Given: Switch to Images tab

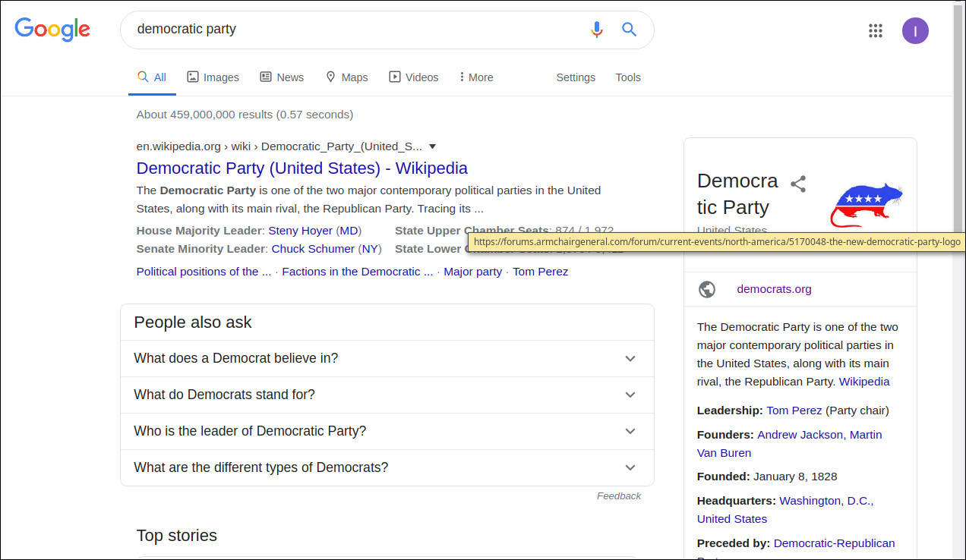Looking at the screenshot, I should pos(213,77).
